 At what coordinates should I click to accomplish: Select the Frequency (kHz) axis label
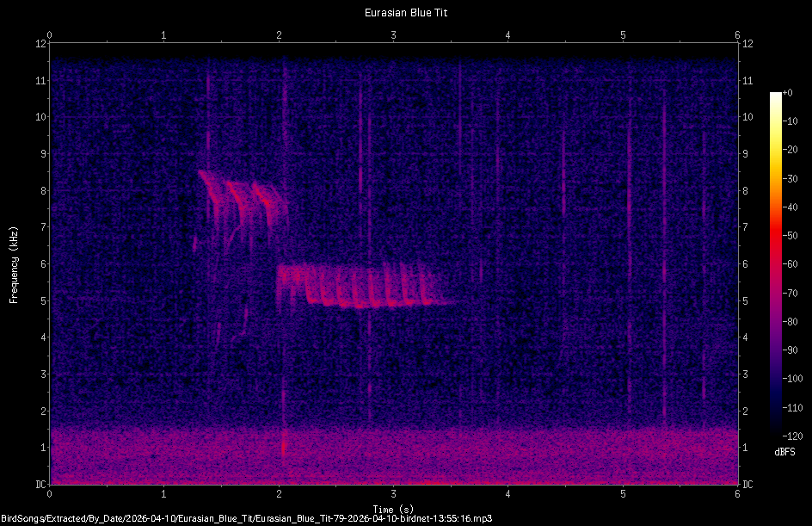(x=14, y=263)
